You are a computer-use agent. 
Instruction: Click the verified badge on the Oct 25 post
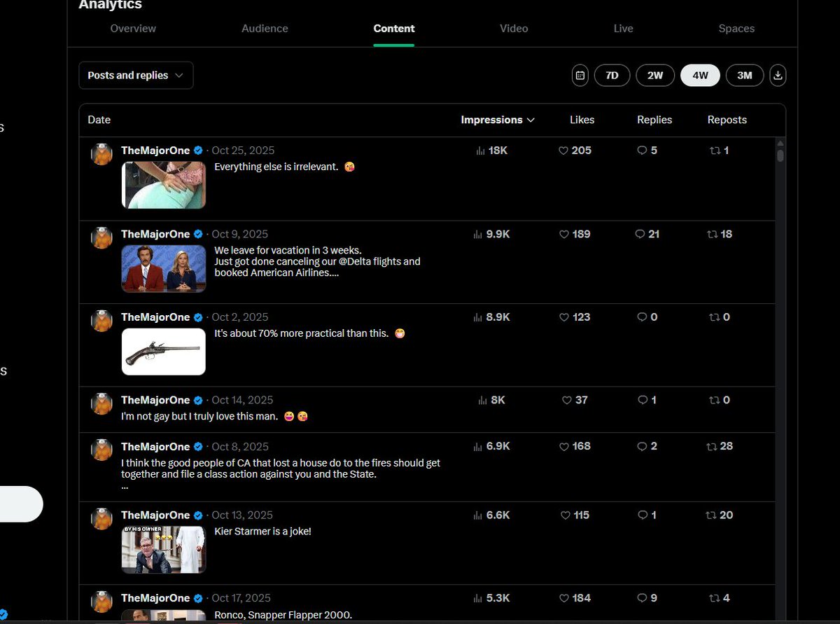tap(198, 151)
